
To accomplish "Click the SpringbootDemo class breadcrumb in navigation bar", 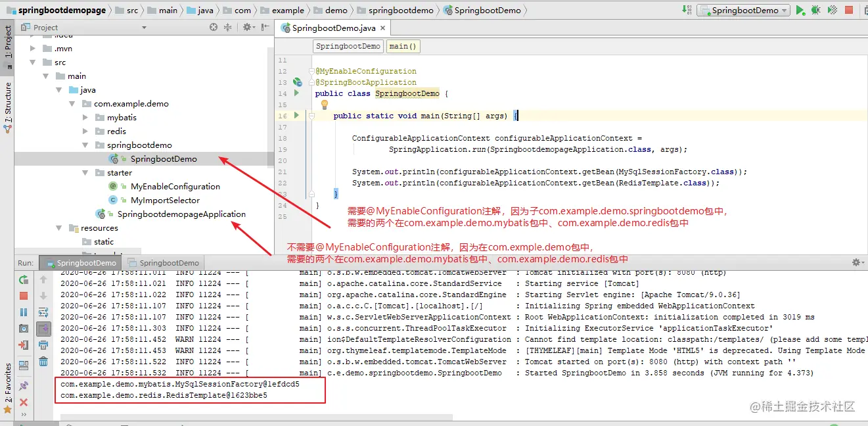I will (x=482, y=10).
